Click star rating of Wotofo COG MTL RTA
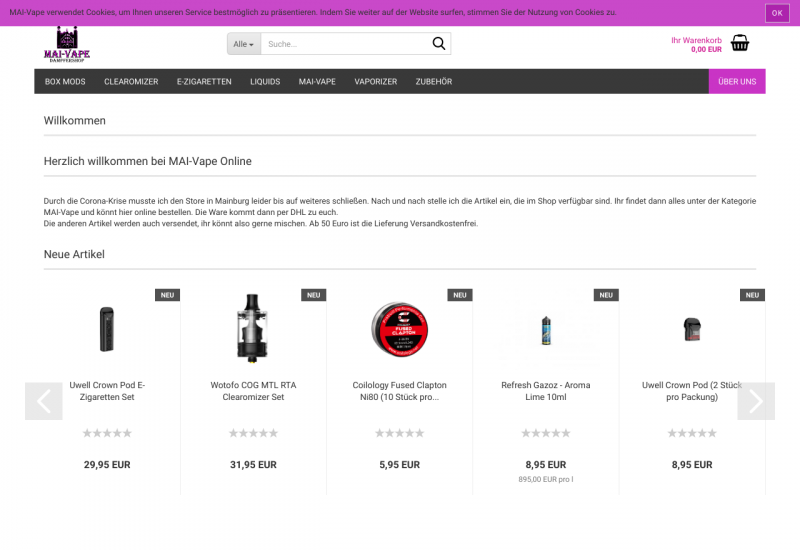 coord(253,433)
